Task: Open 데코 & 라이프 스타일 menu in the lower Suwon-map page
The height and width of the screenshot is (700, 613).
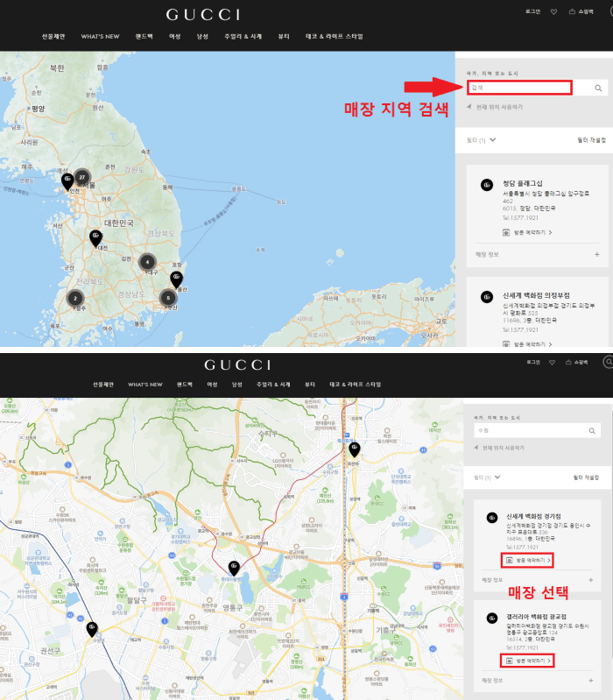Action: coord(356,385)
